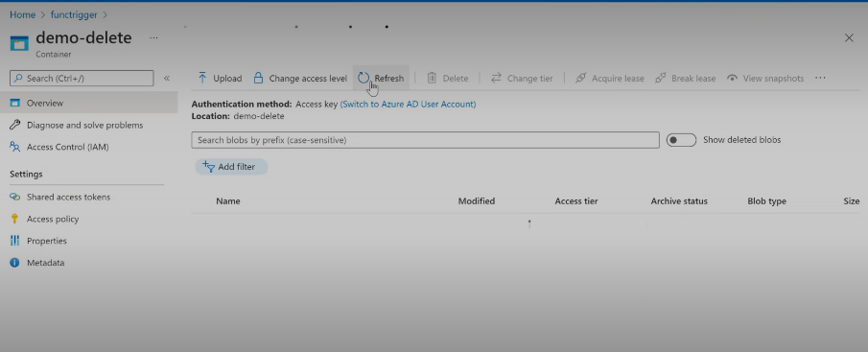Sort by the Name column header
Viewport: 868px width, 352px height.
click(228, 201)
